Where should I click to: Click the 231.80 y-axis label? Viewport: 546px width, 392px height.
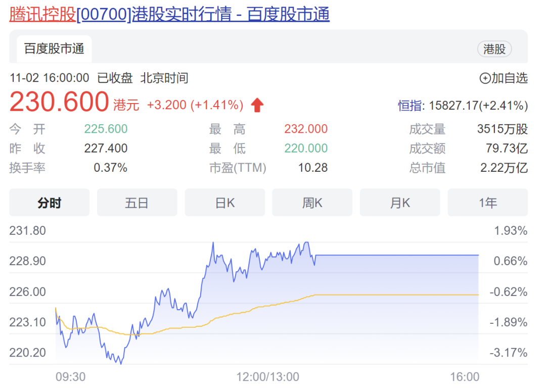[27, 231]
